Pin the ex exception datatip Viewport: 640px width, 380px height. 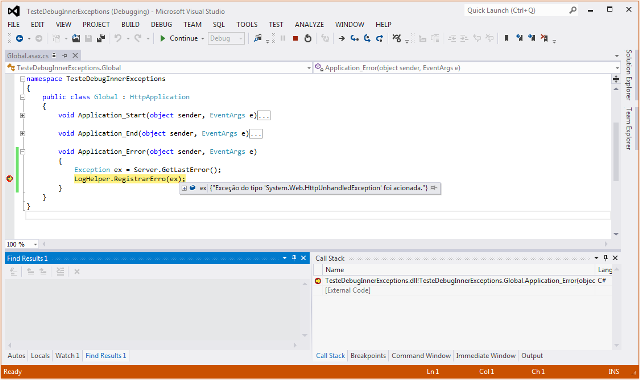point(434,188)
